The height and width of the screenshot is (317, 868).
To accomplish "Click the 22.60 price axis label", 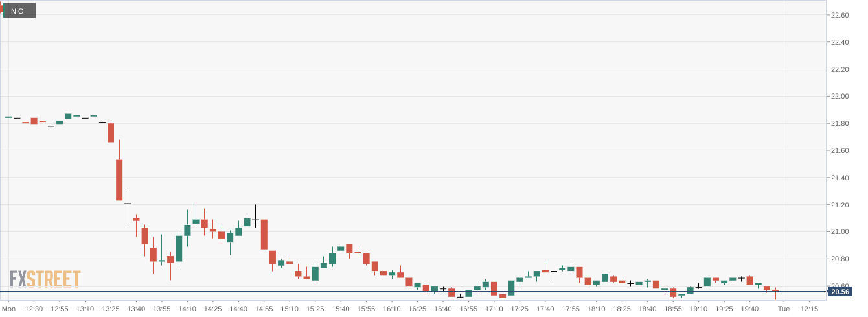I will point(839,15).
